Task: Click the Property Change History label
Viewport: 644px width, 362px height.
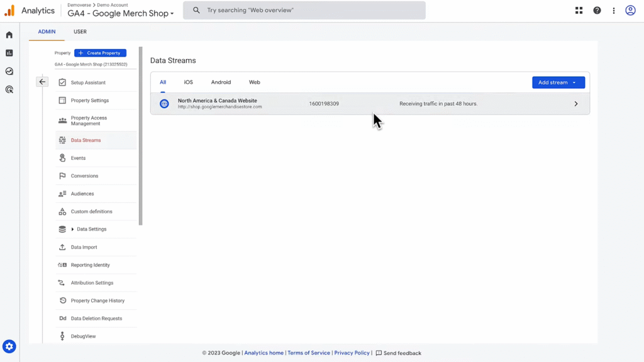Action: point(97,301)
